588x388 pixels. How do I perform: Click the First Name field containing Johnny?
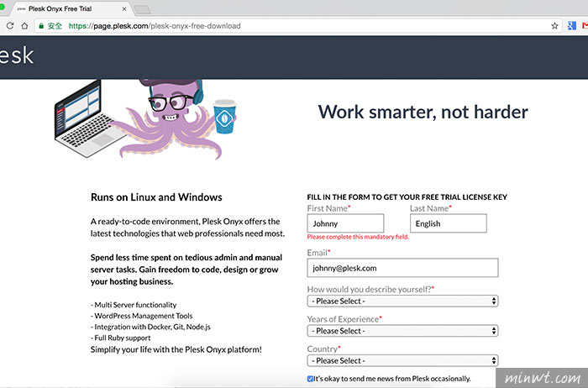pos(345,223)
